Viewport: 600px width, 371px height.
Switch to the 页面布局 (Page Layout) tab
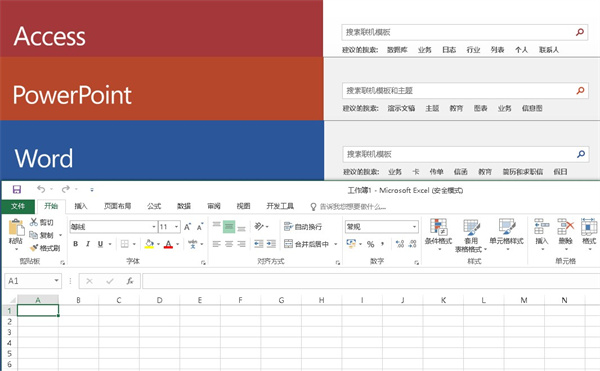(117, 206)
